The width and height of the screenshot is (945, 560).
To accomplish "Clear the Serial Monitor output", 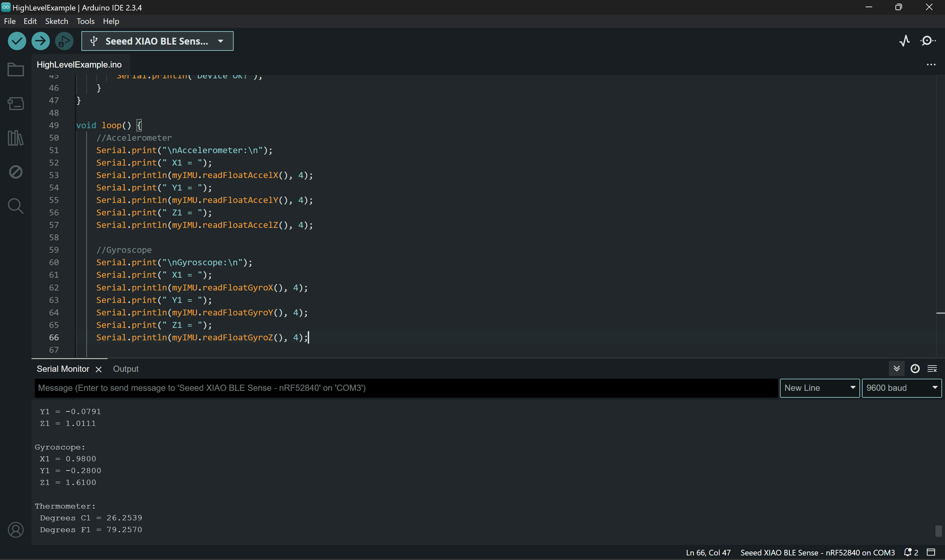I will 932,369.
